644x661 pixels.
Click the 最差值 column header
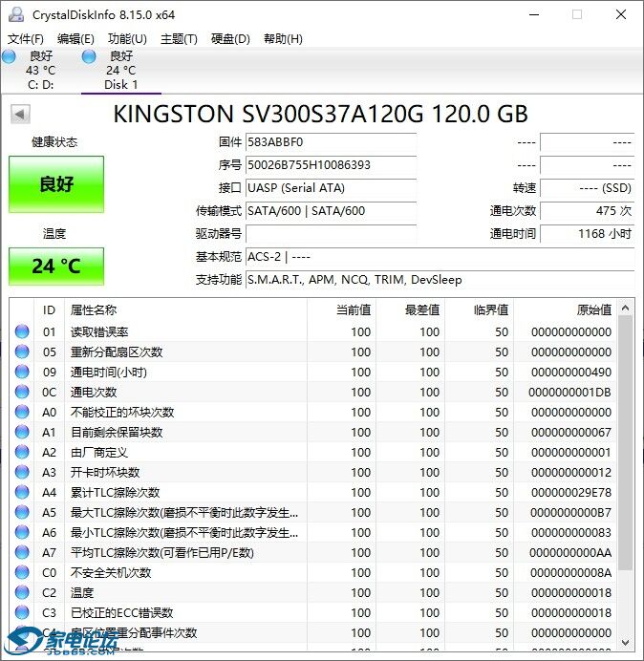click(410, 310)
